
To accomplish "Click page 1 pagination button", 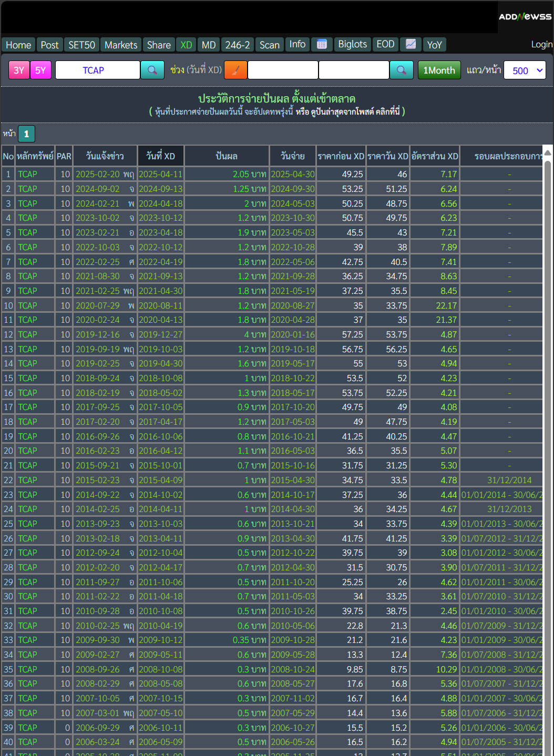I will point(26,134).
